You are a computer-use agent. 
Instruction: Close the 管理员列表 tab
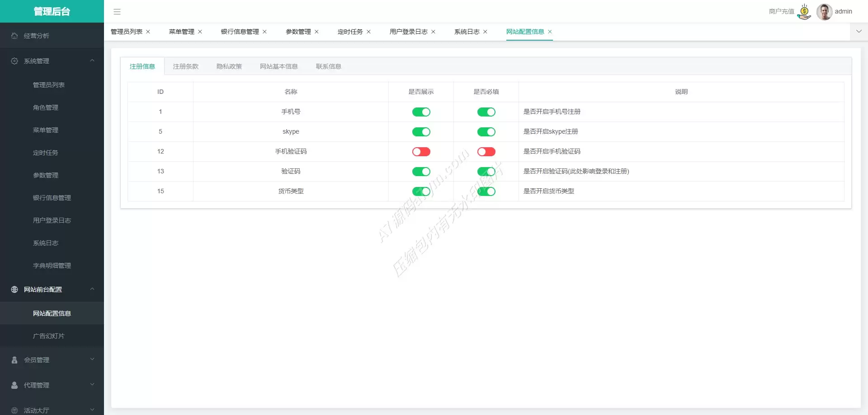148,32
